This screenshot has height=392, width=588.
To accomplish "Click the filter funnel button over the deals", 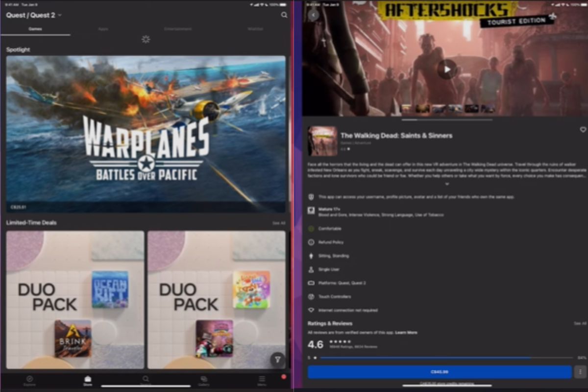I will click(x=277, y=360).
